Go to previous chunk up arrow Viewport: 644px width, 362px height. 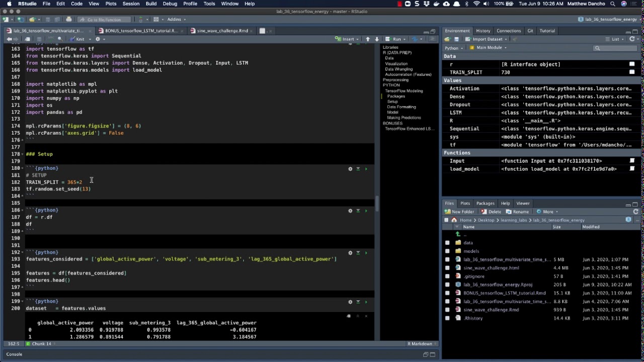pyautogui.click(x=368, y=39)
